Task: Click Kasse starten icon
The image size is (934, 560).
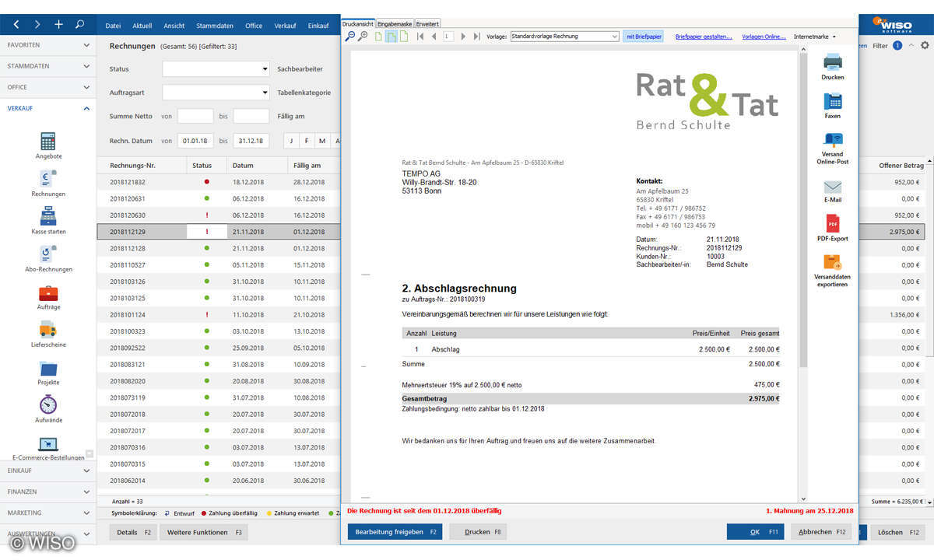Action: 48,216
